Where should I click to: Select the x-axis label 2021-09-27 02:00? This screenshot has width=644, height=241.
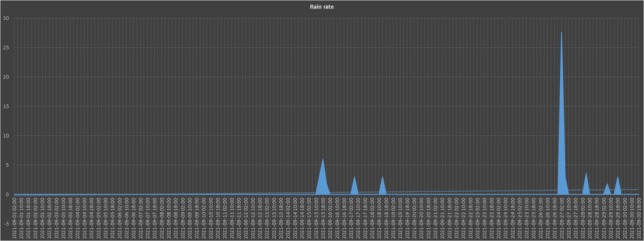(x=561, y=218)
